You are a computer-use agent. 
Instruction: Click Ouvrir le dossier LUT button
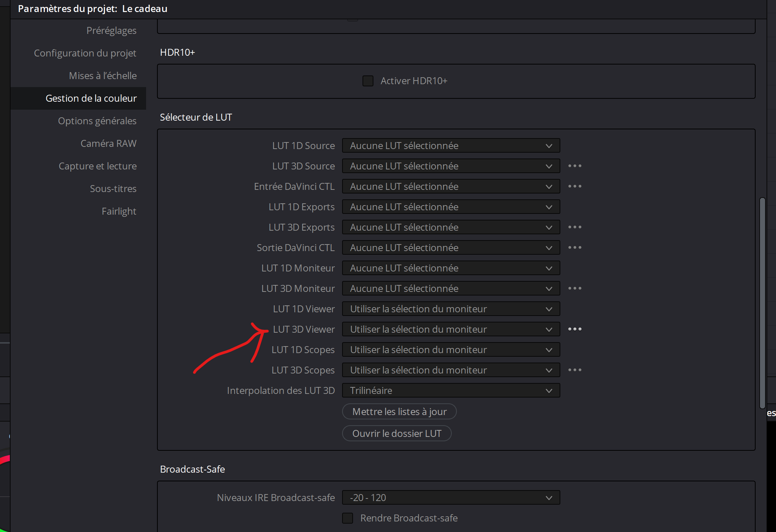pyautogui.click(x=397, y=434)
